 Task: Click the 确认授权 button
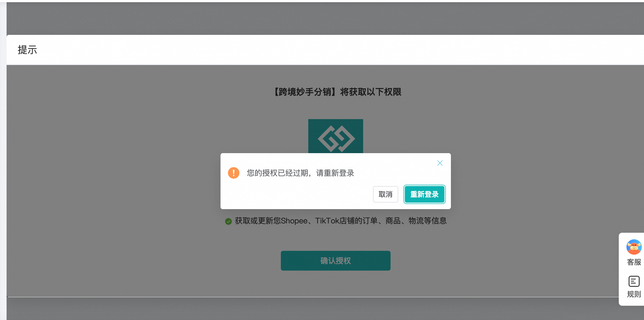point(336,261)
